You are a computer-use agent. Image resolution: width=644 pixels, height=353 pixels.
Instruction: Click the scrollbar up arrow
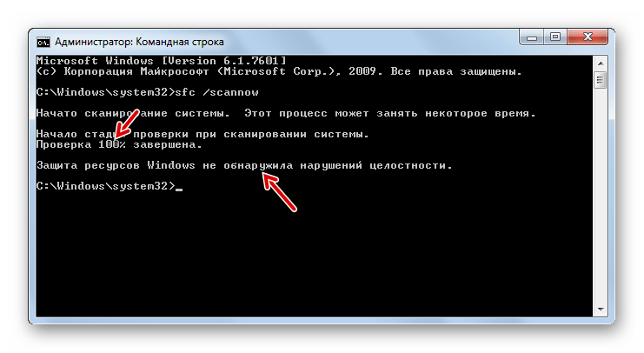(601, 63)
